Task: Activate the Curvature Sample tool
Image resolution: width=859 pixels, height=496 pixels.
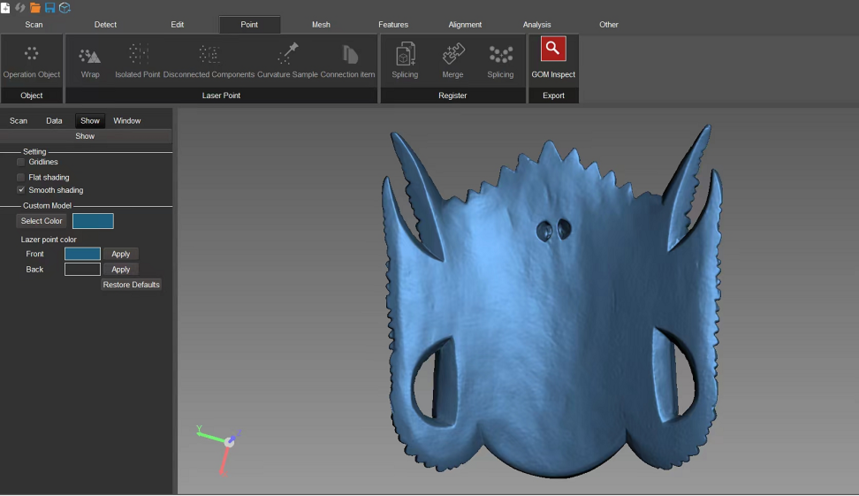Action: [x=288, y=61]
